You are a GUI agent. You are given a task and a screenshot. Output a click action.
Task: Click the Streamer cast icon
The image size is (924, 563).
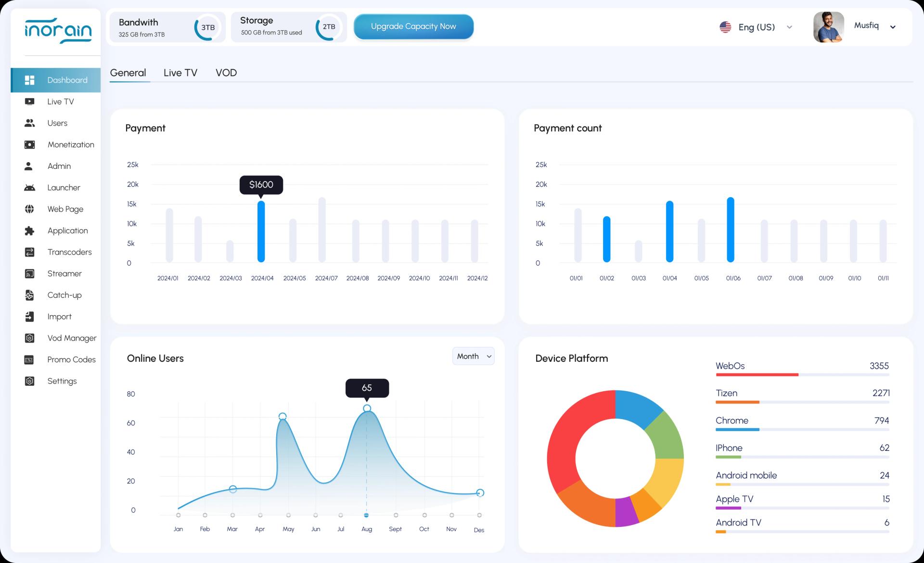pyautogui.click(x=29, y=274)
